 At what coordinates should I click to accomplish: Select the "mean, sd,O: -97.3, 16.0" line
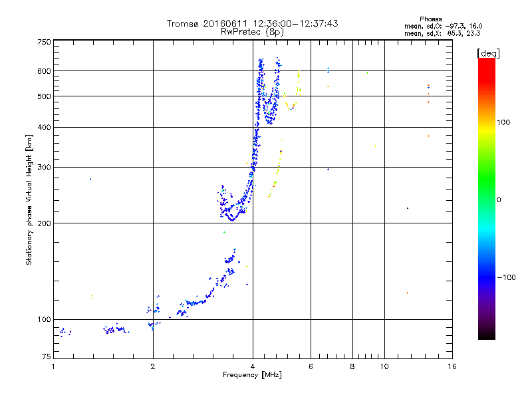pyautogui.click(x=443, y=27)
